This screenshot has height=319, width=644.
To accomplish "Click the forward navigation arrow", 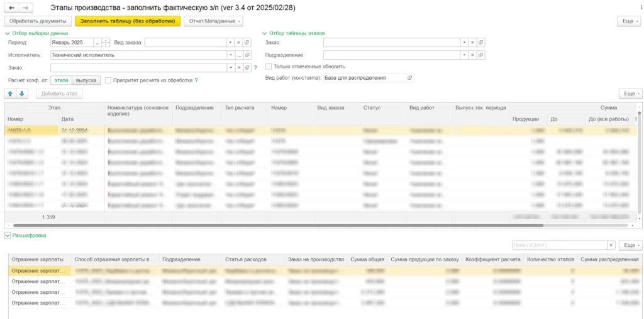I will 25,8.
